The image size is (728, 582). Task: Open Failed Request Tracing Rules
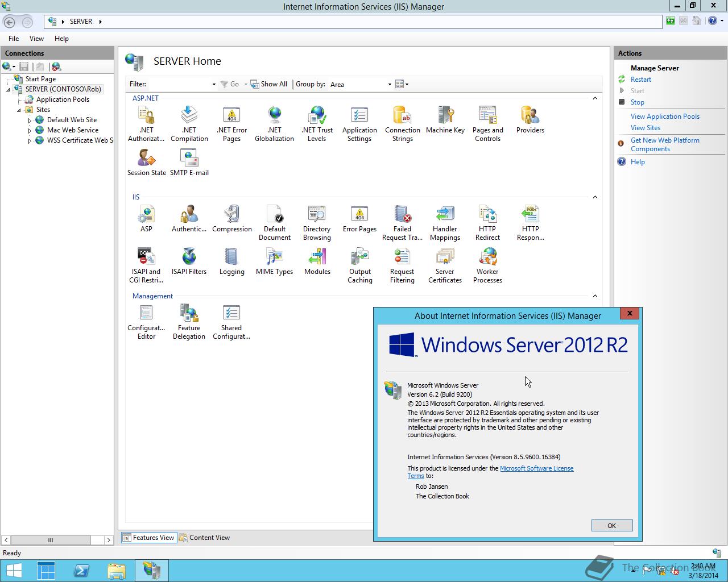402,223
